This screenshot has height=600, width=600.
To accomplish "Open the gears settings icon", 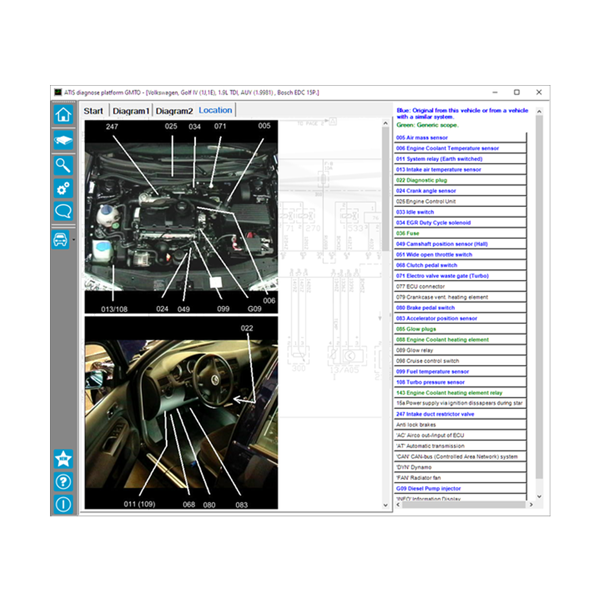I will click(x=63, y=188).
